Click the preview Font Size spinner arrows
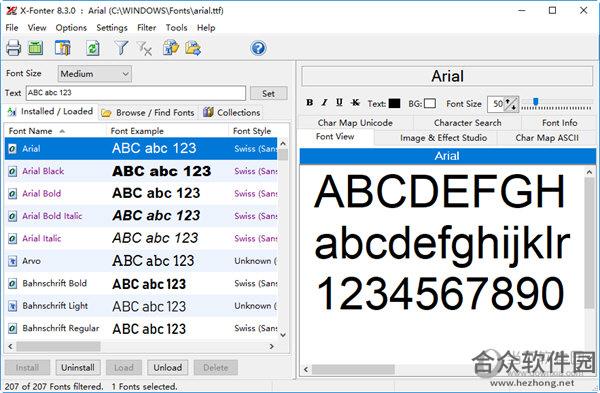This screenshot has width=600, height=393. point(510,104)
